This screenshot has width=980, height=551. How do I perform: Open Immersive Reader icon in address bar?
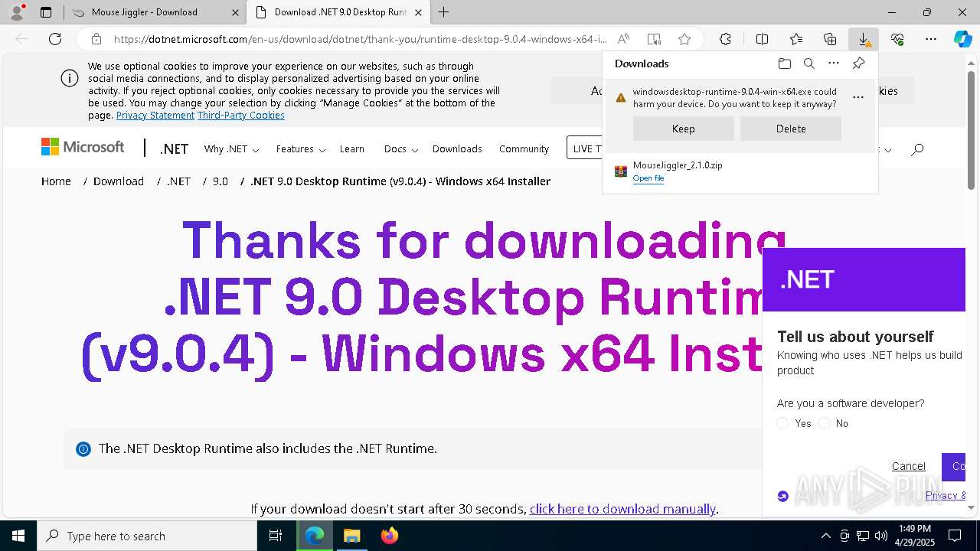pos(654,39)
